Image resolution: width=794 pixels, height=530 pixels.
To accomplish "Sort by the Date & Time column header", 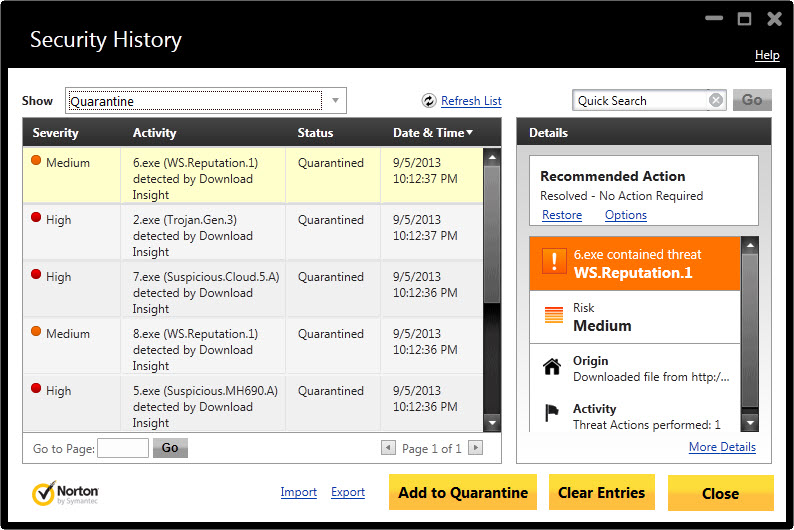I will (x=433, y=133).
